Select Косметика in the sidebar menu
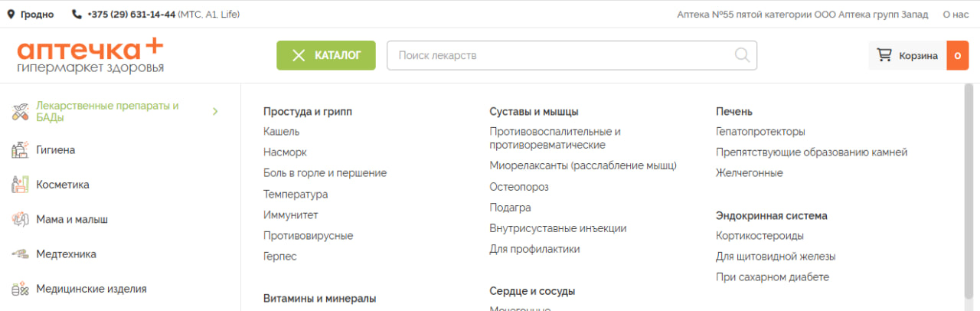 [63, 185]
